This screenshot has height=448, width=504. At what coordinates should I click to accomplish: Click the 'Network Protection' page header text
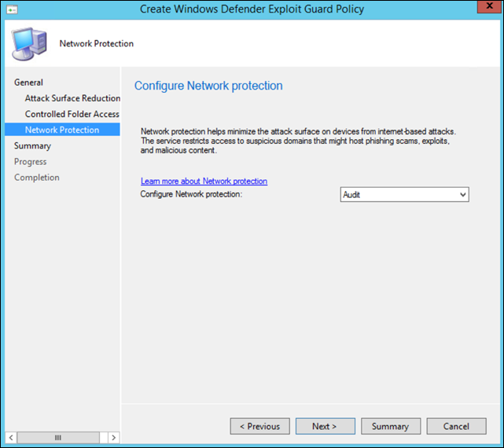[x=97, y=43]
